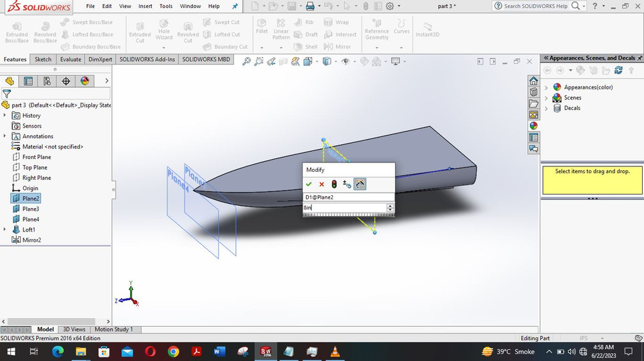Open Word from the taskbar

pos(219,352)
